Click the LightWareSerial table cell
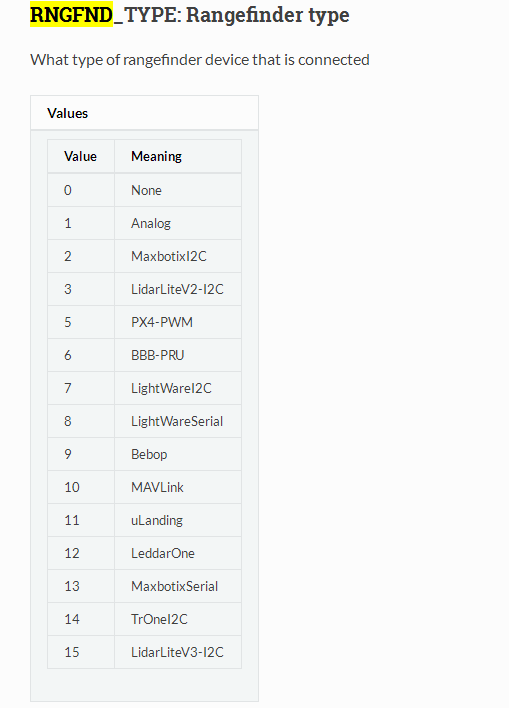 (178, 421)
